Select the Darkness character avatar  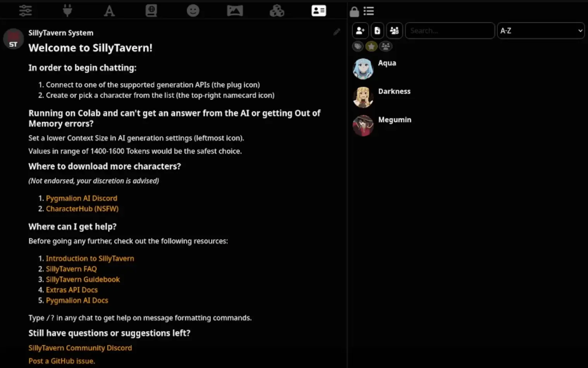coord(363,97)
